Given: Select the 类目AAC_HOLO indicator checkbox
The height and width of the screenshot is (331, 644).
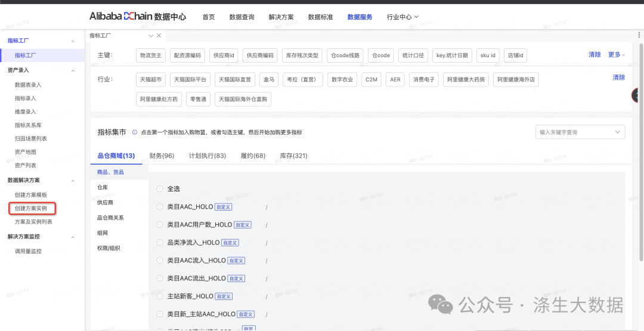Looking at the screenshot, I should (x=160, y=207).
